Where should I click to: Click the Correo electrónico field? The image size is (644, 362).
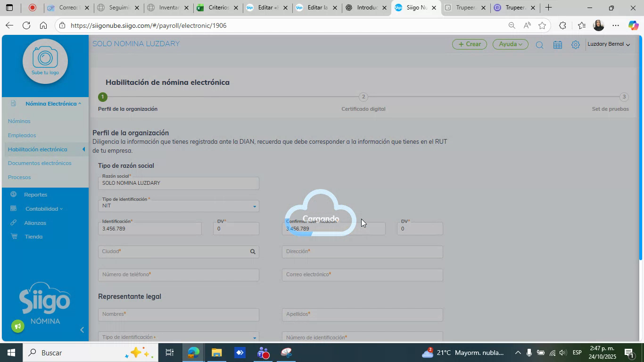pos(363,275)
